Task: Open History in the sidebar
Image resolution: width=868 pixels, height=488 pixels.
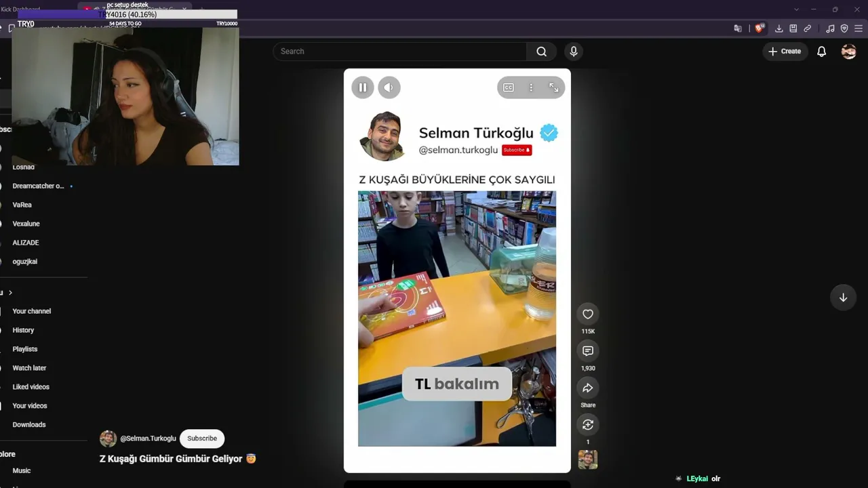Action: click(x=23, y=330)
